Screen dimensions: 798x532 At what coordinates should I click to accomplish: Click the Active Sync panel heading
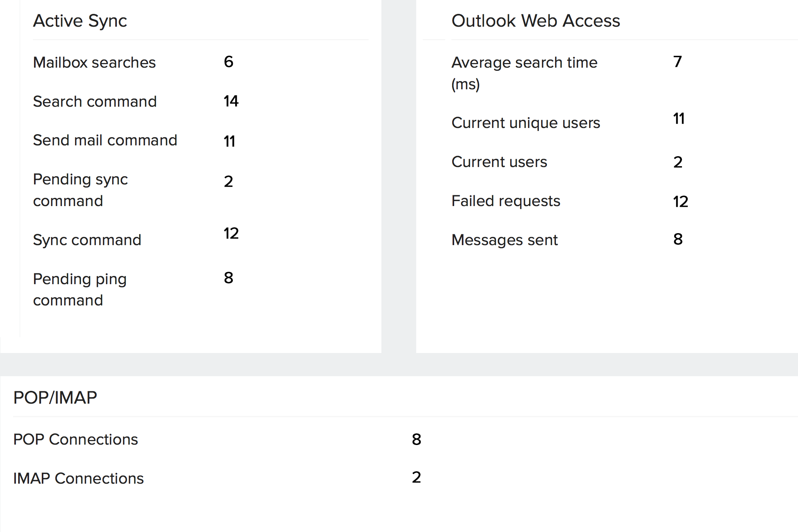coord(80,21)
